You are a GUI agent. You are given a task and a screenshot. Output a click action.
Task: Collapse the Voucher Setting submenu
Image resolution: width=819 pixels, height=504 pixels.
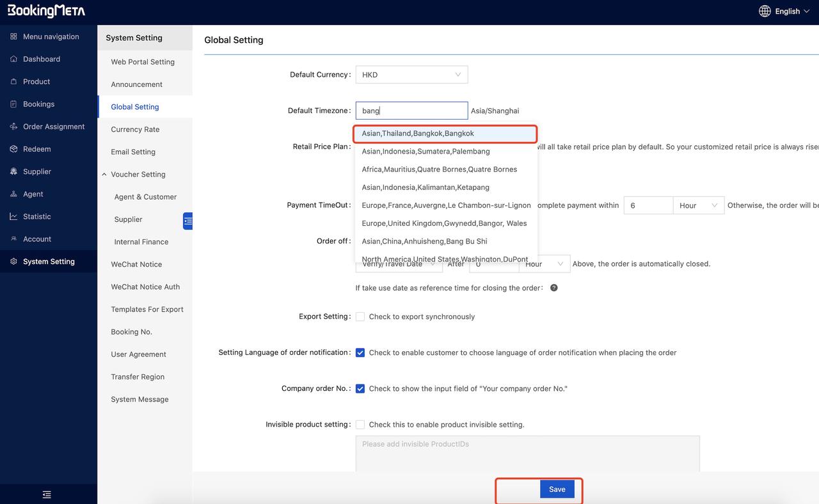pyautogui.click(x=104, y=175)
